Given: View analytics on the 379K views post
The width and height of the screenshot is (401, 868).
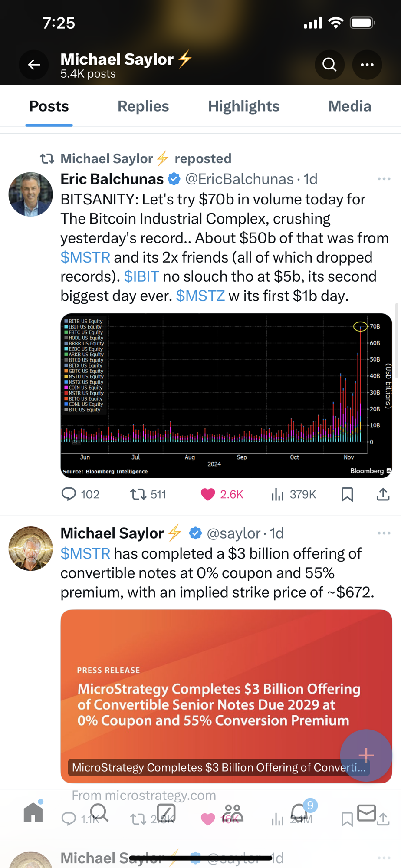Looking at the screenshot, I should point(277,494).
